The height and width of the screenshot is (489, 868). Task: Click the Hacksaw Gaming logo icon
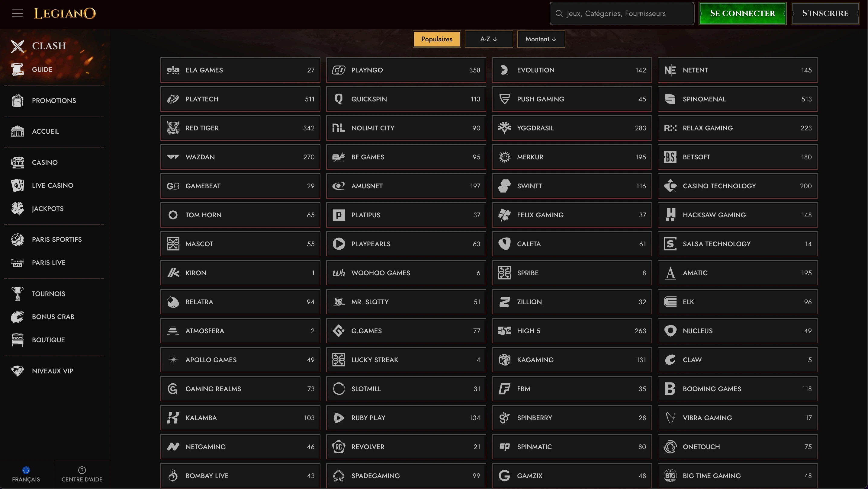click(670, 215)
